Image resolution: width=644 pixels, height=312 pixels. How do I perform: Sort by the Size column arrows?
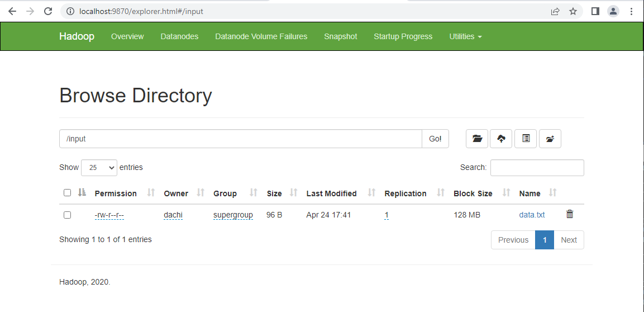293,193
